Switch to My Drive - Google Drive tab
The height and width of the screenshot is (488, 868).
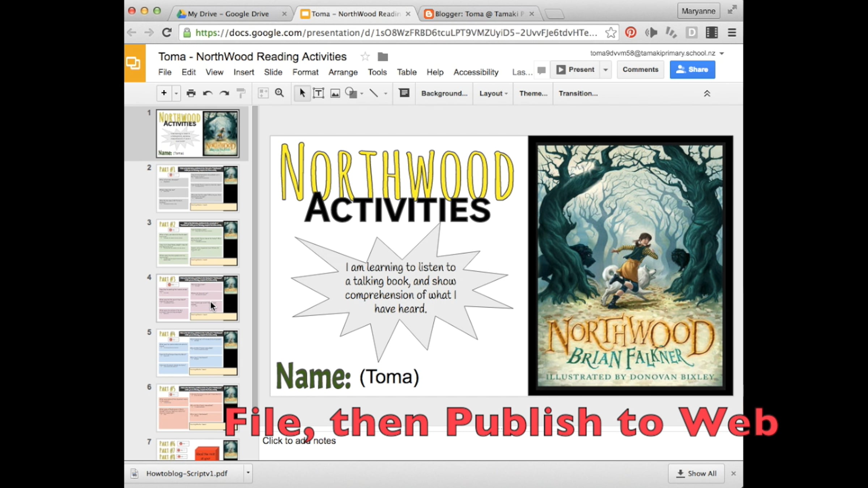231,14
